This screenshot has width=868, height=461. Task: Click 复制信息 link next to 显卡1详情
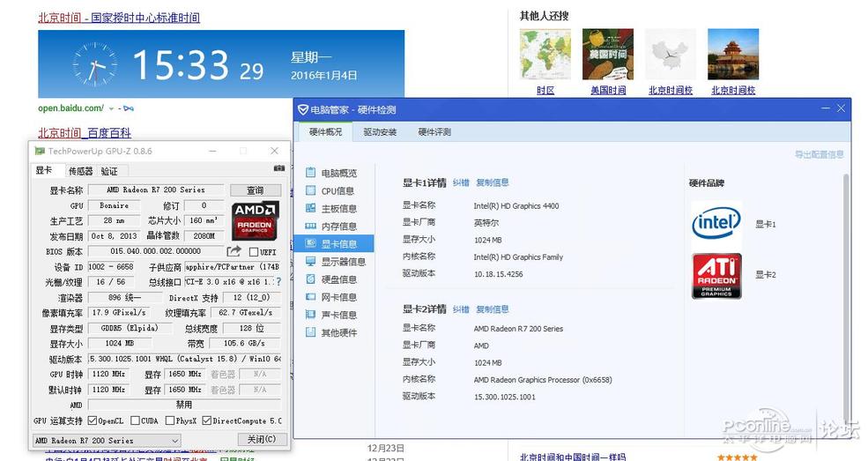492,182
